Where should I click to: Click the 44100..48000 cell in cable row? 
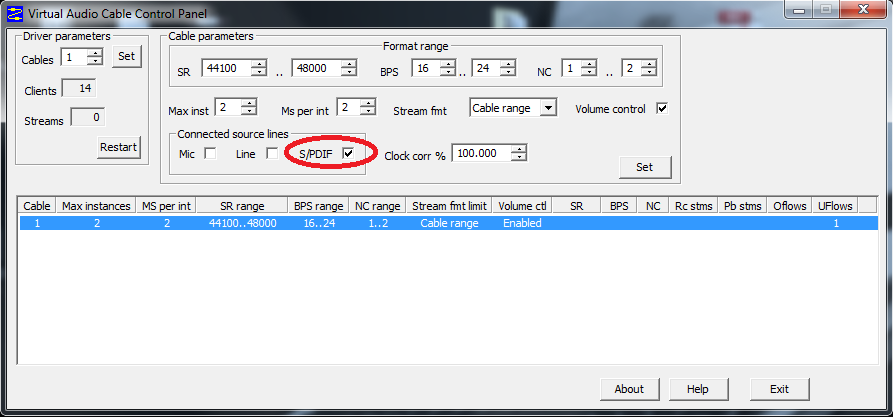point(243,223)
